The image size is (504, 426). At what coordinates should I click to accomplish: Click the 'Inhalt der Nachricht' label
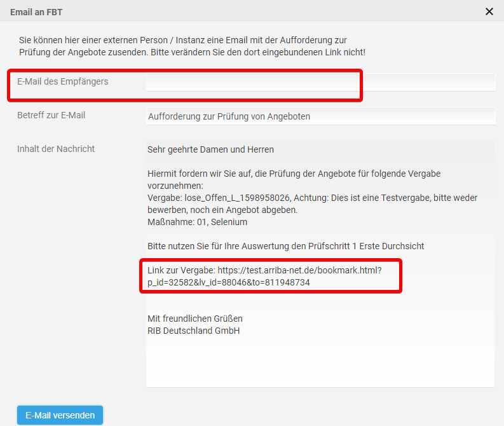[x=56, y=149]
